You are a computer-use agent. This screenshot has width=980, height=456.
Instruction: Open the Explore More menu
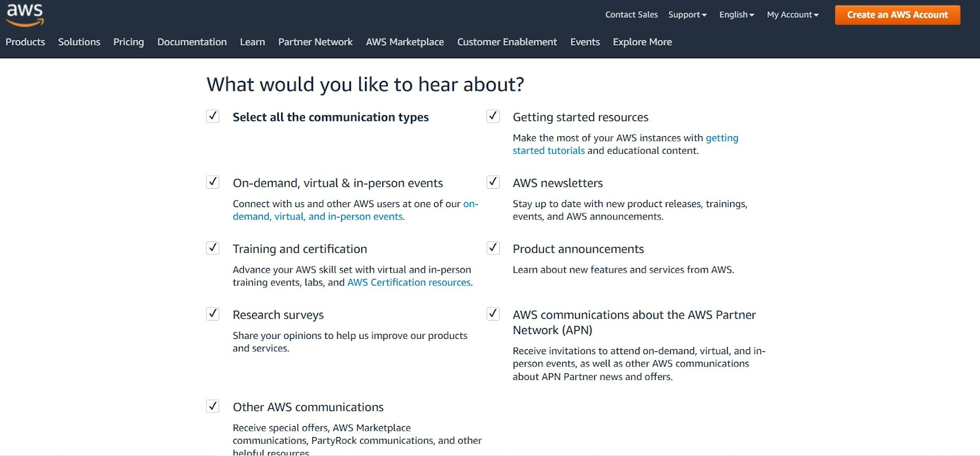pyautogui.click(x=643, y=42)
